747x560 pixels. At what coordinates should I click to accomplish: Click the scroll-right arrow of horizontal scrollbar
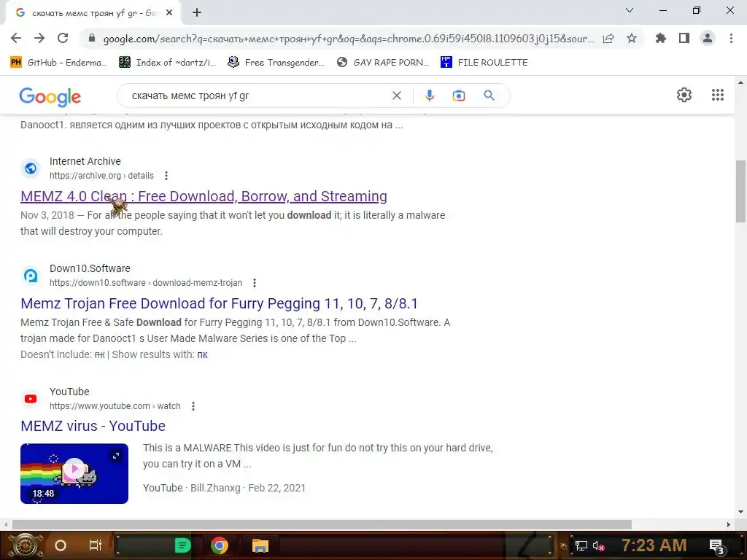coord(729,524)
